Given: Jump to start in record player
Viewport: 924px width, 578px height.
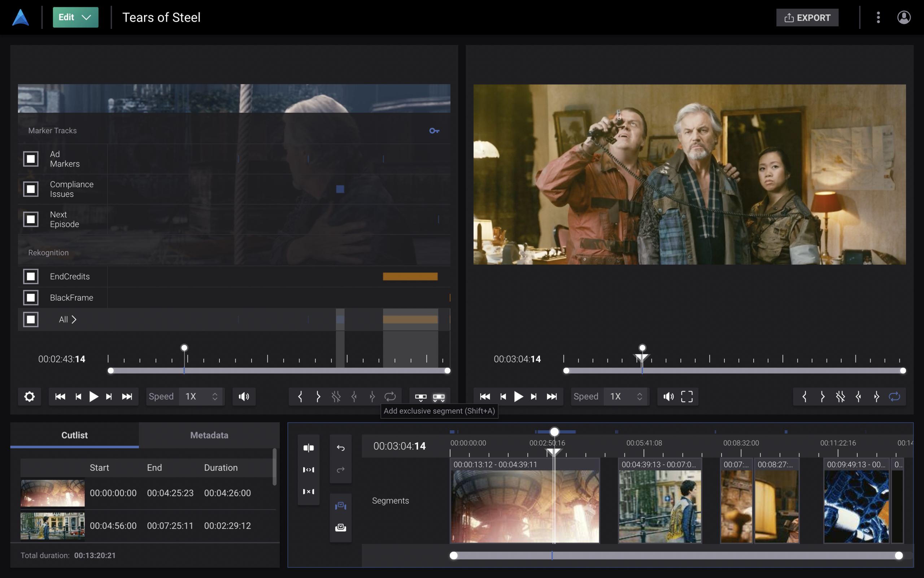Looking at the screenshot, I should pos(485,396).
